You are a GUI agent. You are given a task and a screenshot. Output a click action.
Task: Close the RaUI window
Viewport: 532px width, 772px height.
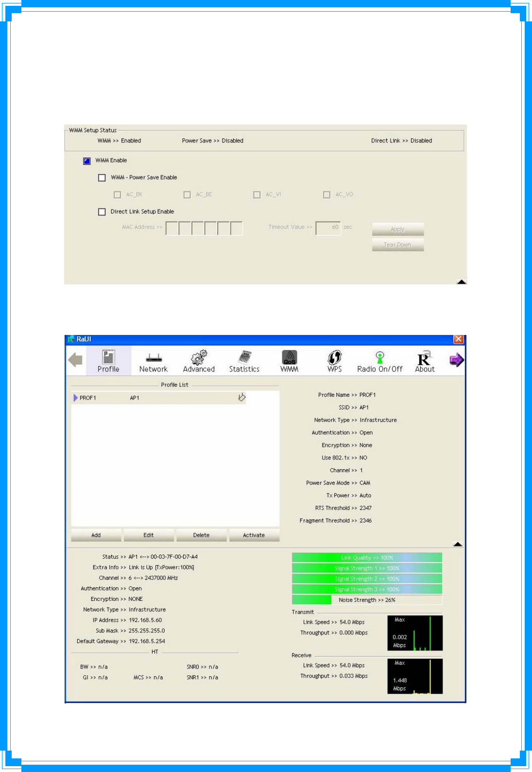coord(458,339)
